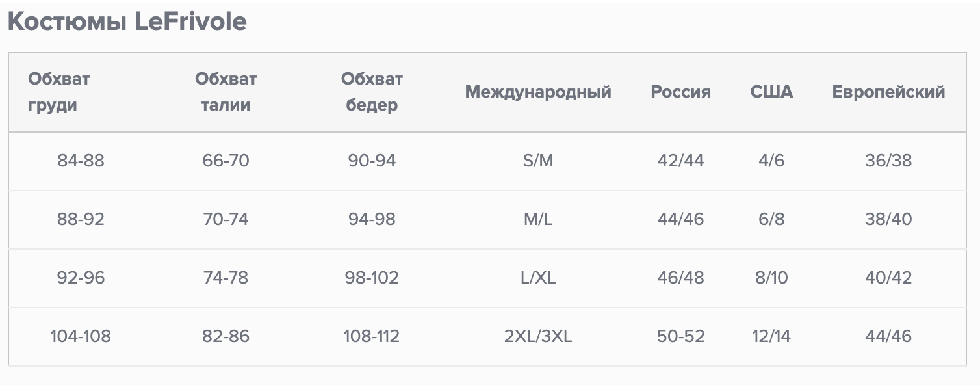
Task: Click the chest measurement 84-88 cell
Action: [81, 161]
